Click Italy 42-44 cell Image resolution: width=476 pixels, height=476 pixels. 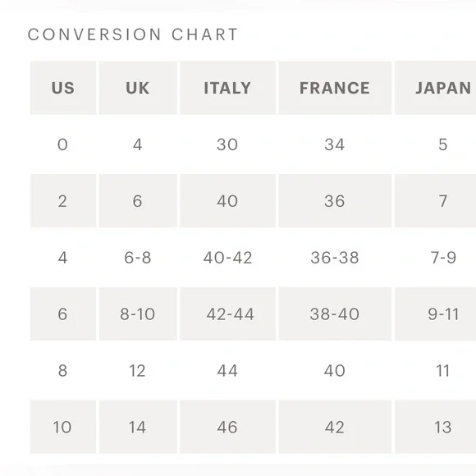(x=227, y=314)
